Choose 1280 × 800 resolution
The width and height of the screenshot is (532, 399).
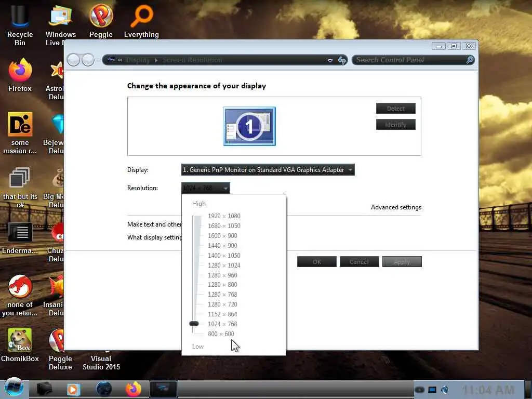pos(222,285)
